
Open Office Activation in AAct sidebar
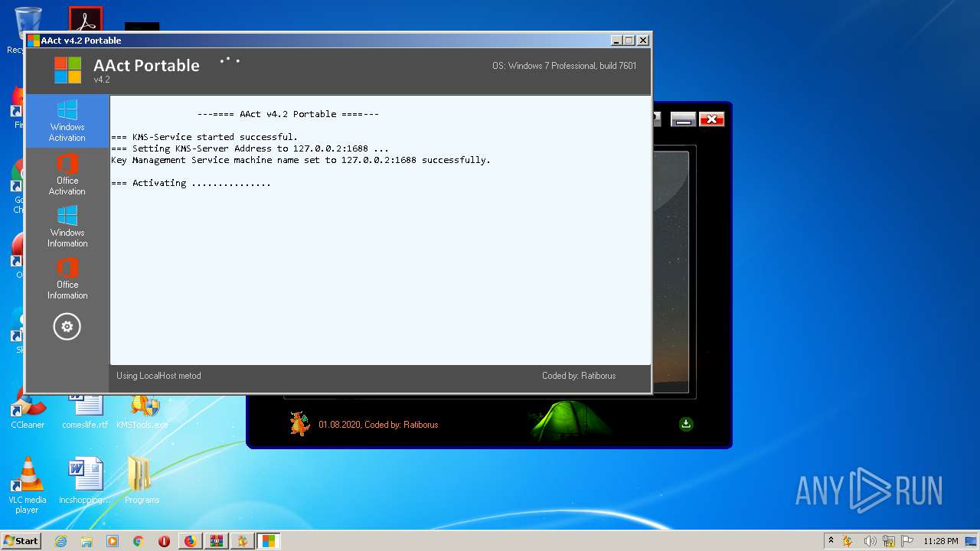[x=67, y=174]
